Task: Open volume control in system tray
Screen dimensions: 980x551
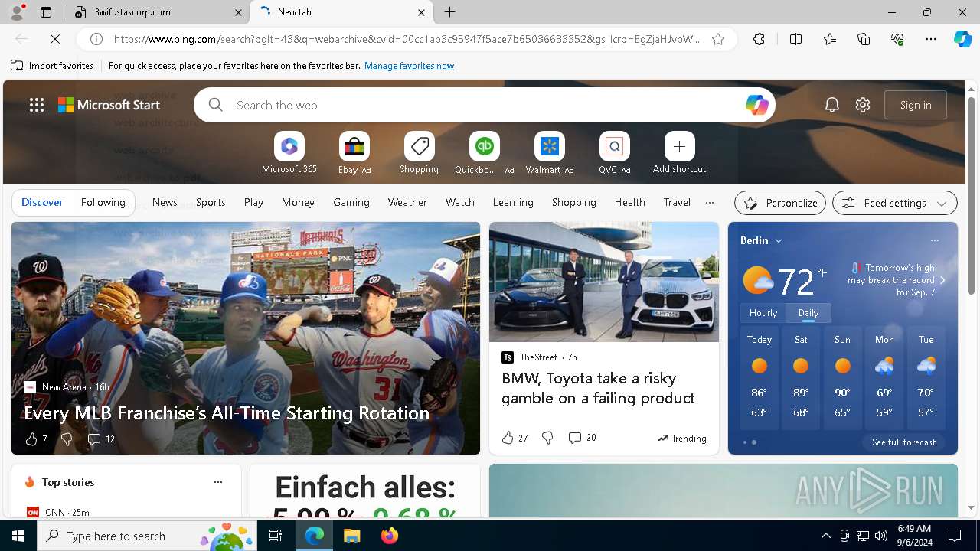Action: (881, 536)
